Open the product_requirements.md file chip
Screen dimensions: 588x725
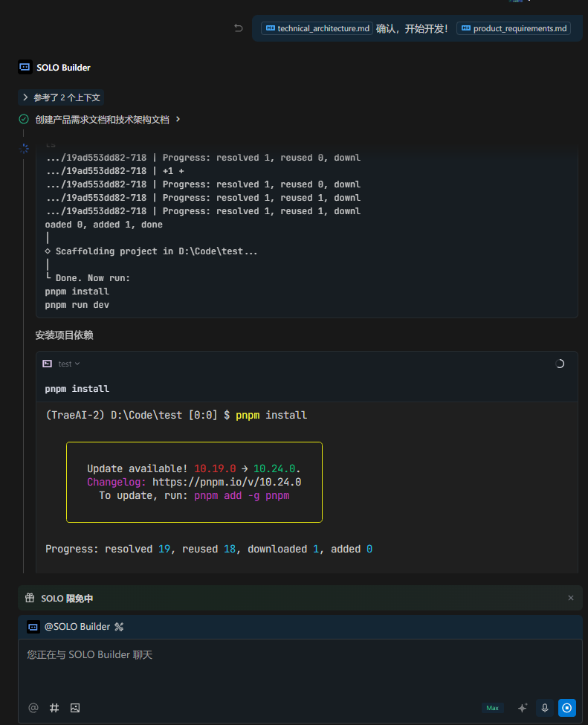point(513,28)
